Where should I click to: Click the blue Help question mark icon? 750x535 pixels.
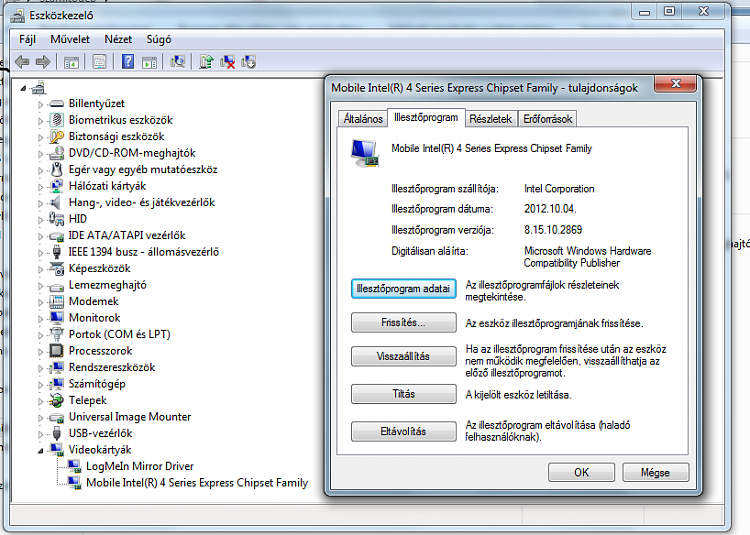128,62
